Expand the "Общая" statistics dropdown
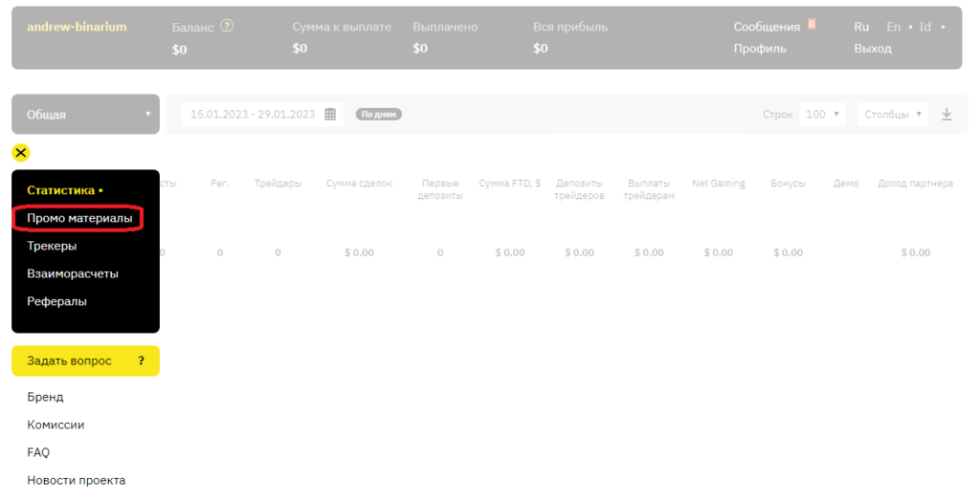 click(x=85, y=114)
